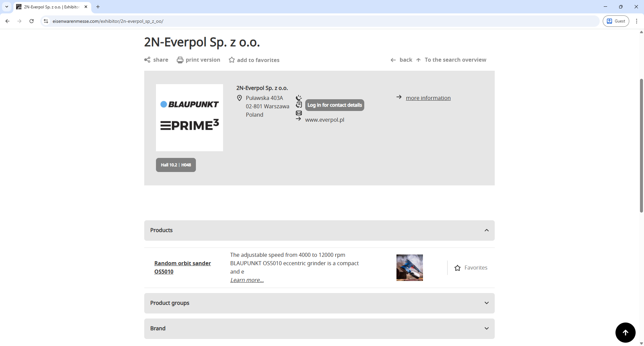This screenshot has width=644, height=346.
Task: Click the email envelope icon
Action: tap(299, 113)
